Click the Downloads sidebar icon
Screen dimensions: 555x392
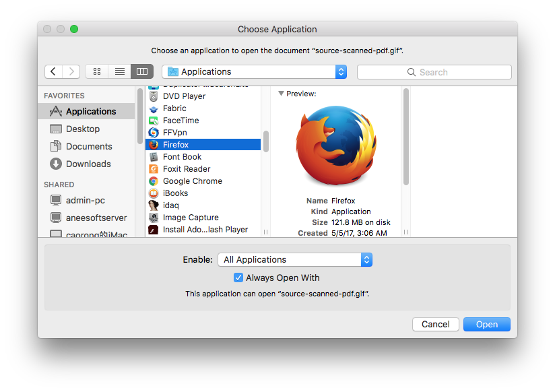56,164
